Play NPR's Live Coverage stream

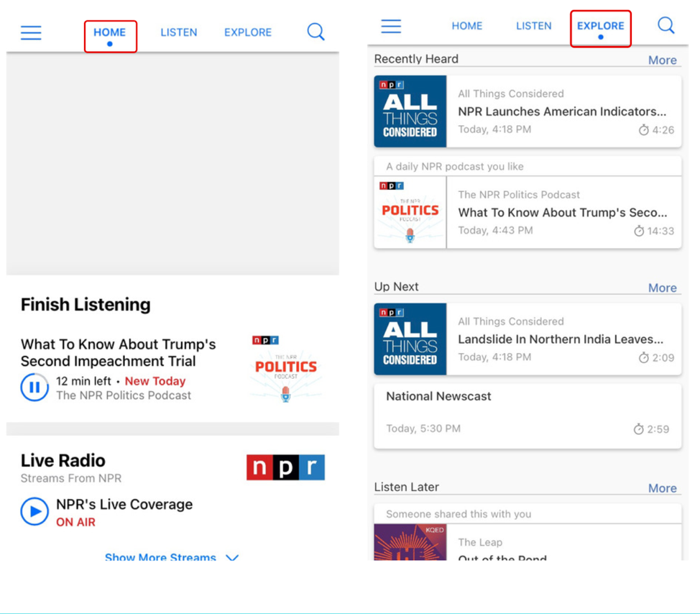click(34, 511)
